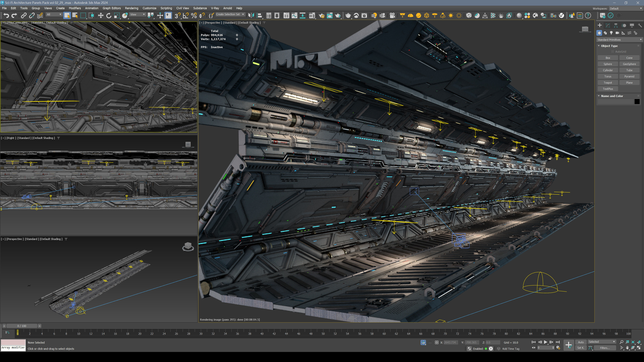Click the Maximize Viewport Toggle icon
This screenshot has width=644, height=362.
click(639, 348)
